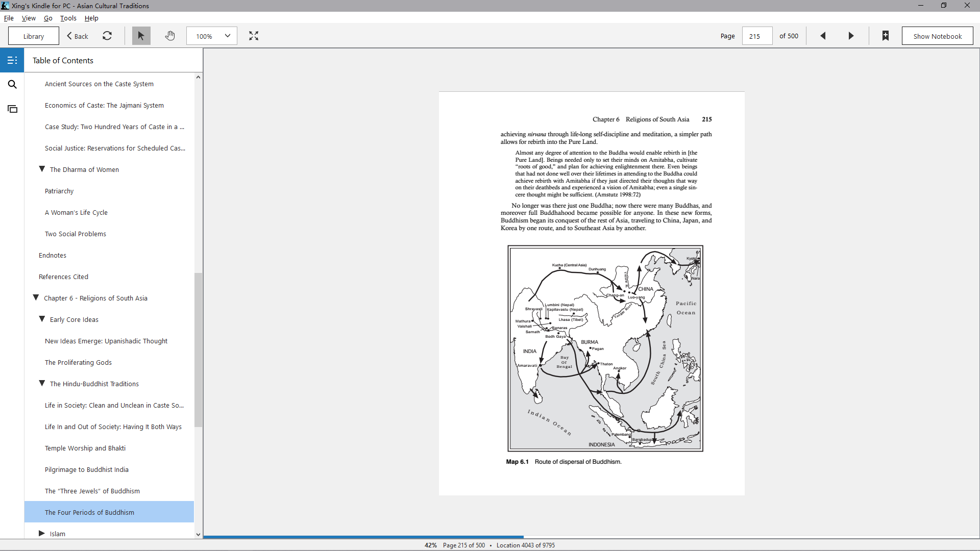Go to previous page arrow
The height and width of the screenshot is (551, 980).
tap(823, 36)
